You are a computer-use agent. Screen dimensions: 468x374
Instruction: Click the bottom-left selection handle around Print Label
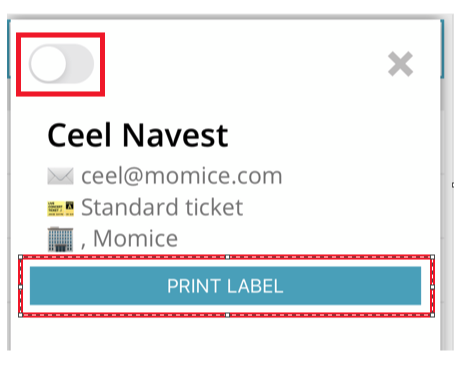(x=20, y=315)
